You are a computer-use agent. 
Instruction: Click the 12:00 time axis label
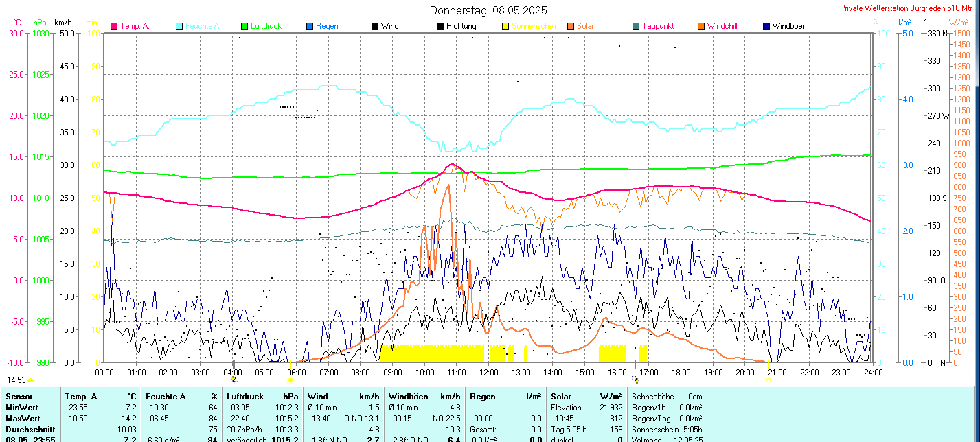click(x=489, y=372)
